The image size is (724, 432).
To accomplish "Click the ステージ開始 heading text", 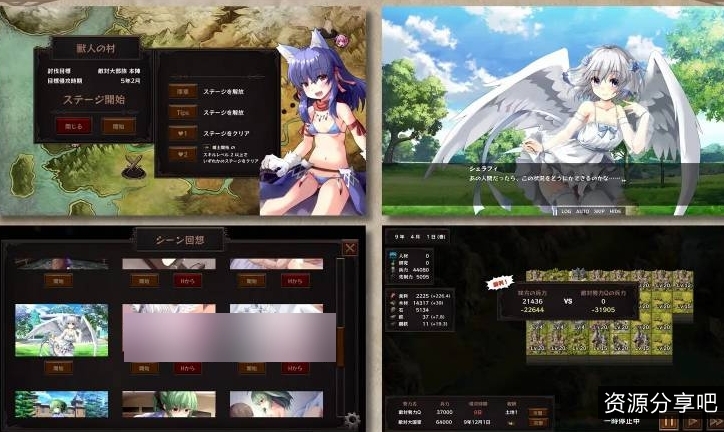I will [x=94, y=99].
